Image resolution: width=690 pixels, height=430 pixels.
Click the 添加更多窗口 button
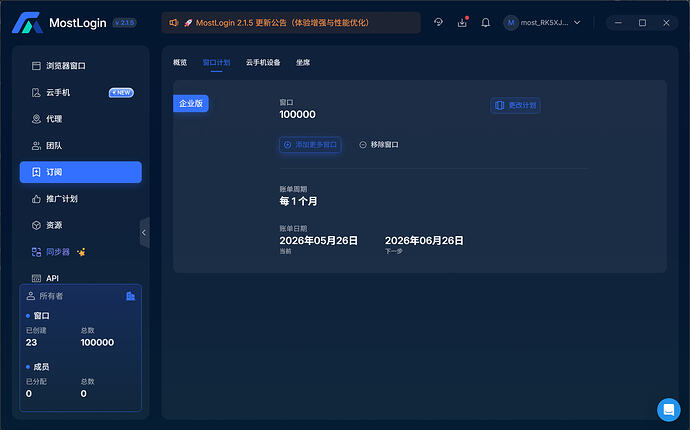pos(310,144)
